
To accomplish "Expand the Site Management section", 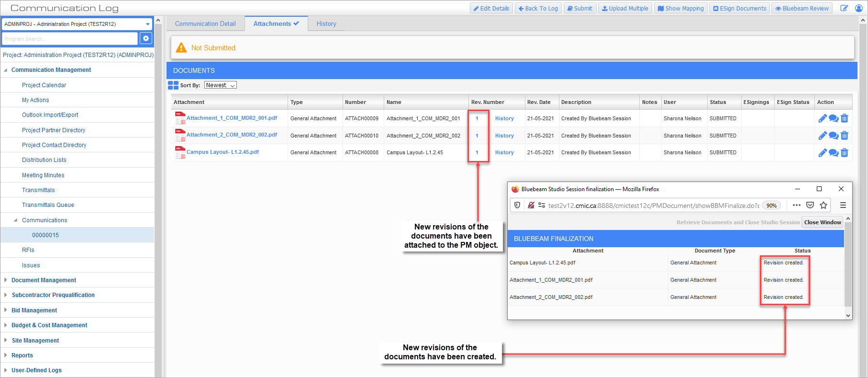I will pyautogui.click(x=5, y=341).
